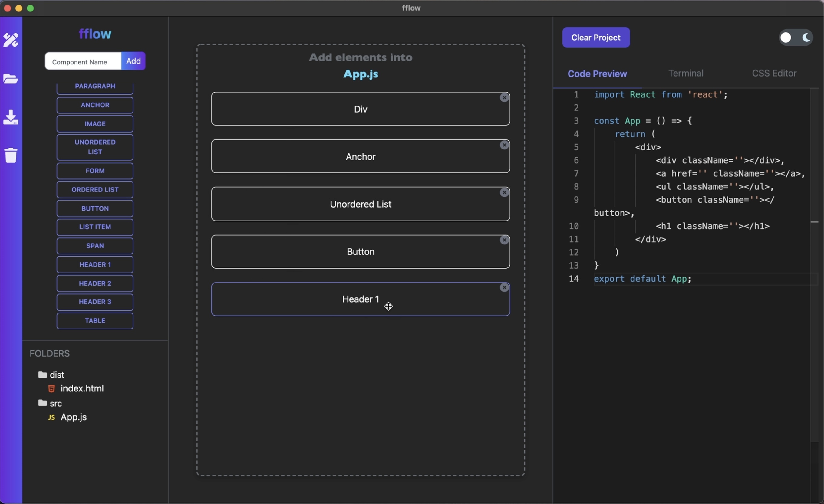Image resolution: width=824 pixels, height=504 pixels.
Task: Select the Component Name input field
Action: 82,61
